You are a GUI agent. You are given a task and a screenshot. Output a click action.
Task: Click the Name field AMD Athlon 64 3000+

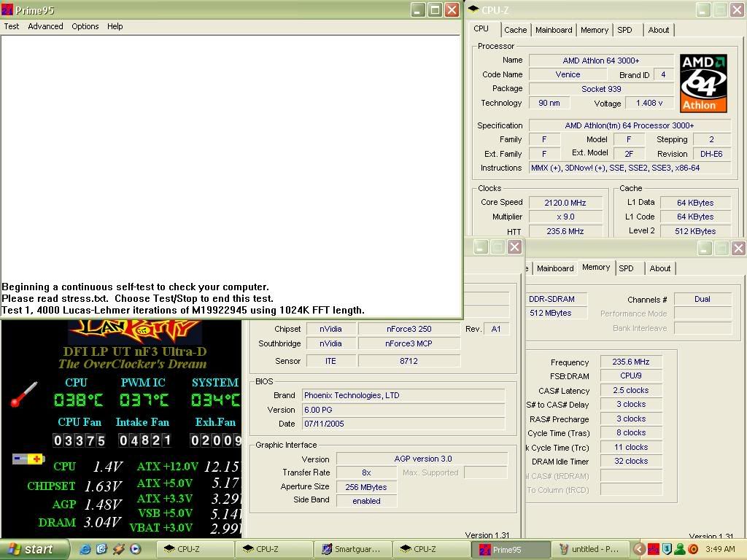click(x=601, y=61)
